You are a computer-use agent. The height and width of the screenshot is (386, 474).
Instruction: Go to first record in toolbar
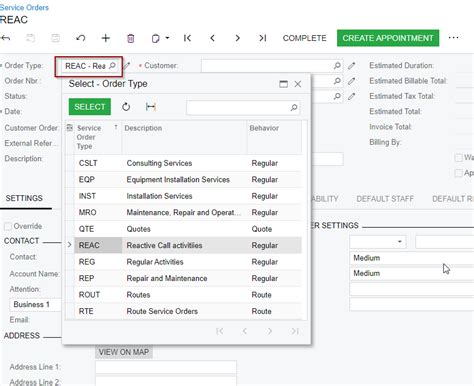point(187,38)
